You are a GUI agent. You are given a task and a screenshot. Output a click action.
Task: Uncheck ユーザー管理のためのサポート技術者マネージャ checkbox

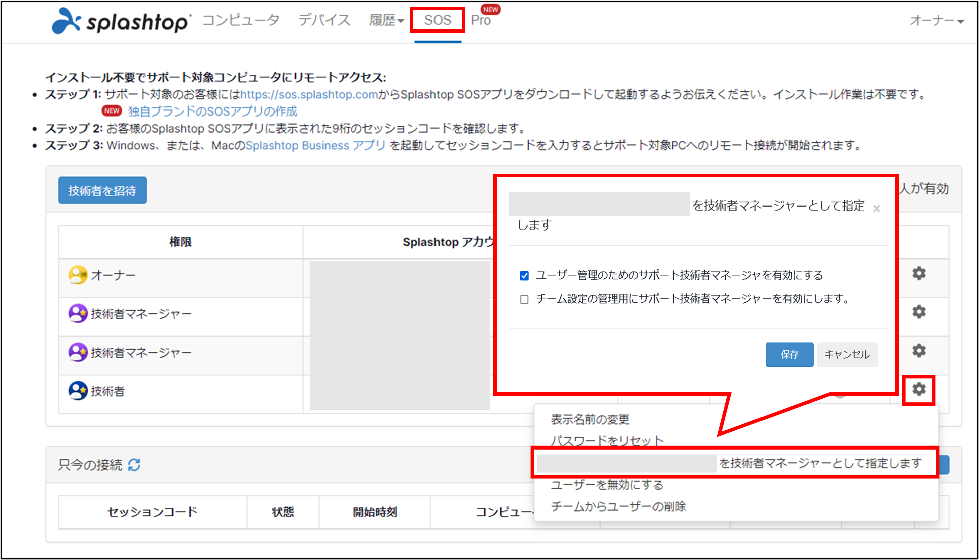[524, 276]
